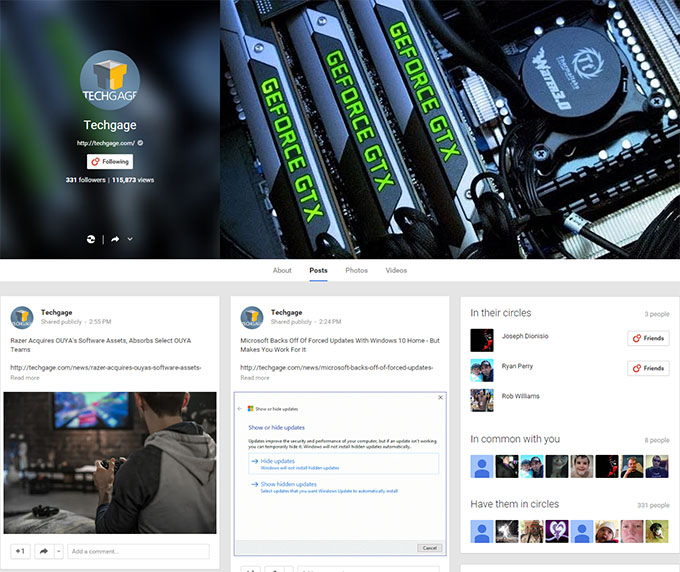Click +1 button on the Razer post
This screenshot has height=572, width=680.
(x=20, y=551)
